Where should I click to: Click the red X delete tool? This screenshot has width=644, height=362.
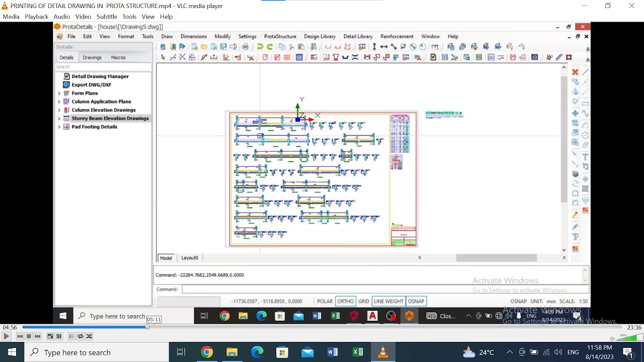click(x=575, y=72)
